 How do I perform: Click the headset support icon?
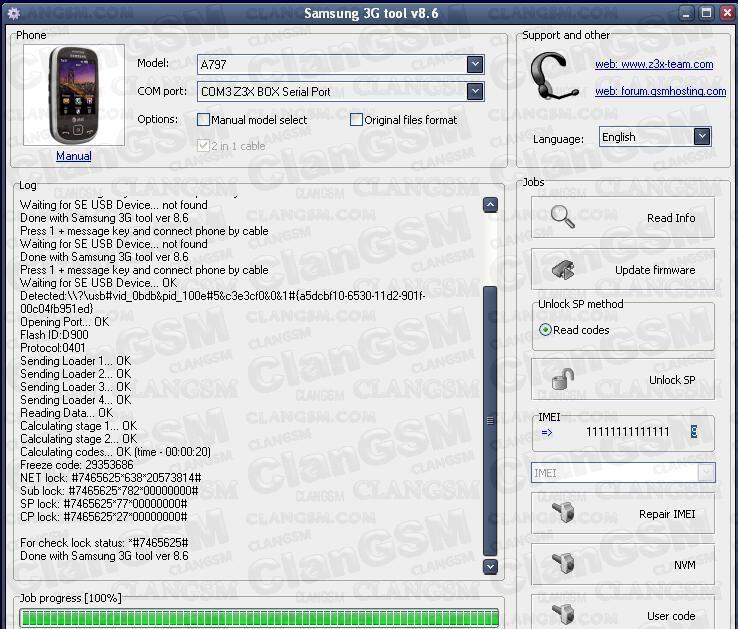click(x=554, y=77)
